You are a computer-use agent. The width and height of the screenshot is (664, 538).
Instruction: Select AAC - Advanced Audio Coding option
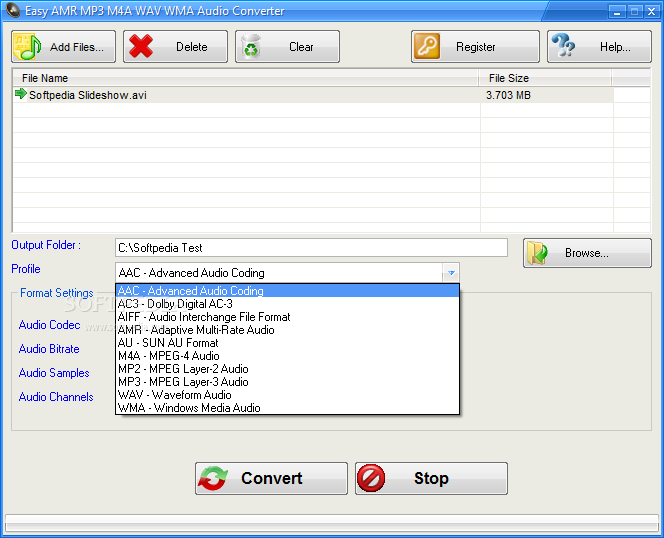tap(288, 291)
